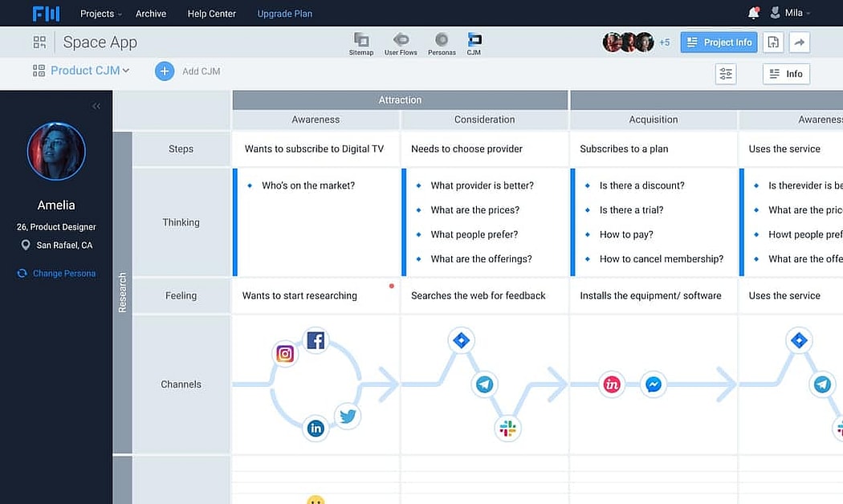Click the San Rafael location pin icon
The image size is (843, 504).
click(25, 245)
